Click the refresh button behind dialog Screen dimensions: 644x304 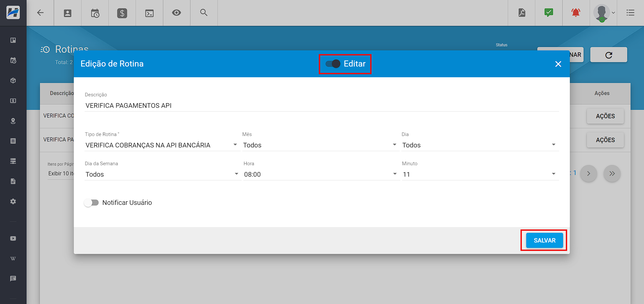(x=608, y=55)
